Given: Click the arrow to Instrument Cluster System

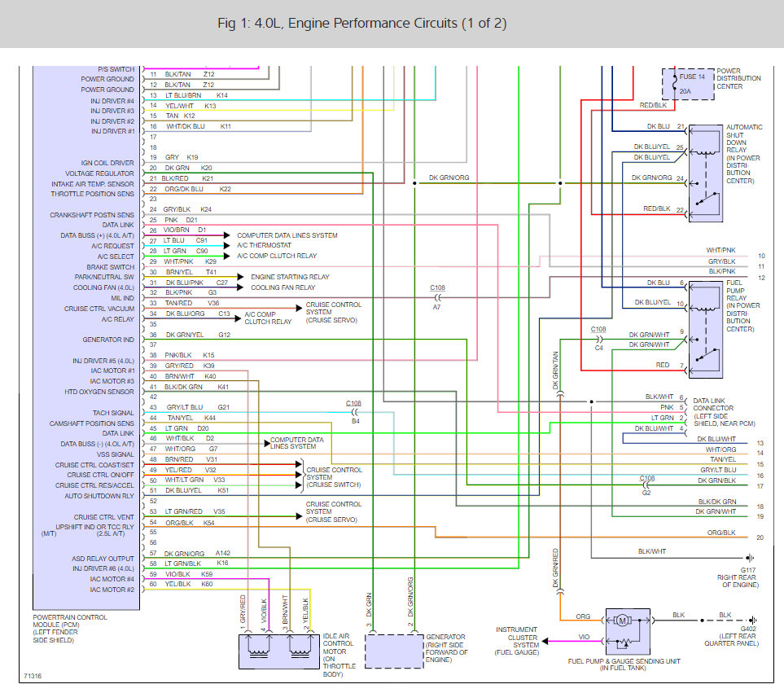Looking at the screenshot, I should tap(545, 641).
